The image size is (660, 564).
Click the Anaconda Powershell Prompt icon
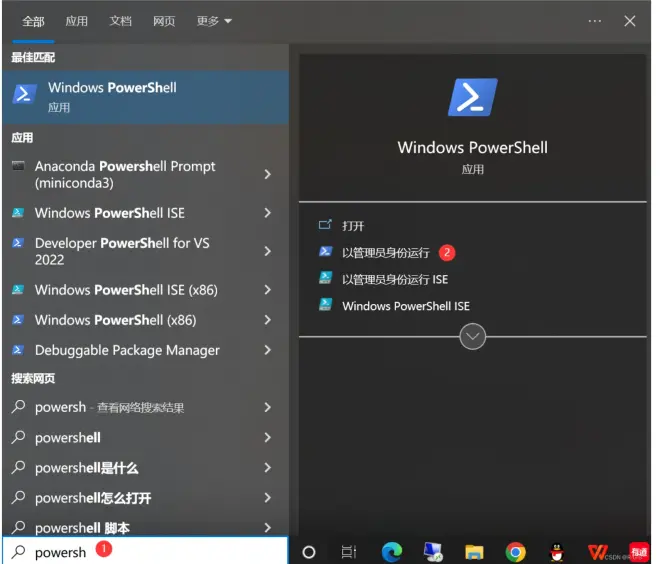coord(18,165)
